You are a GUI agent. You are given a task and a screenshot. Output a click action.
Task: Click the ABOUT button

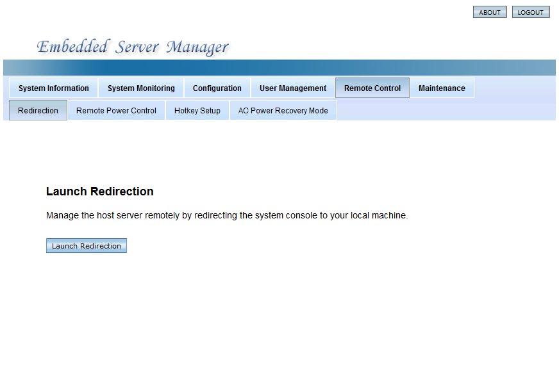point(489,12)
